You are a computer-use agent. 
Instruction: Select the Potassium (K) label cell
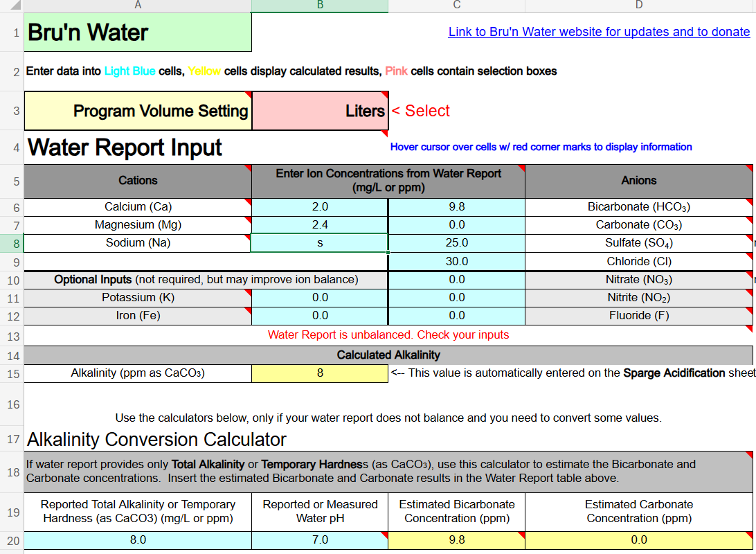[138, 298]
